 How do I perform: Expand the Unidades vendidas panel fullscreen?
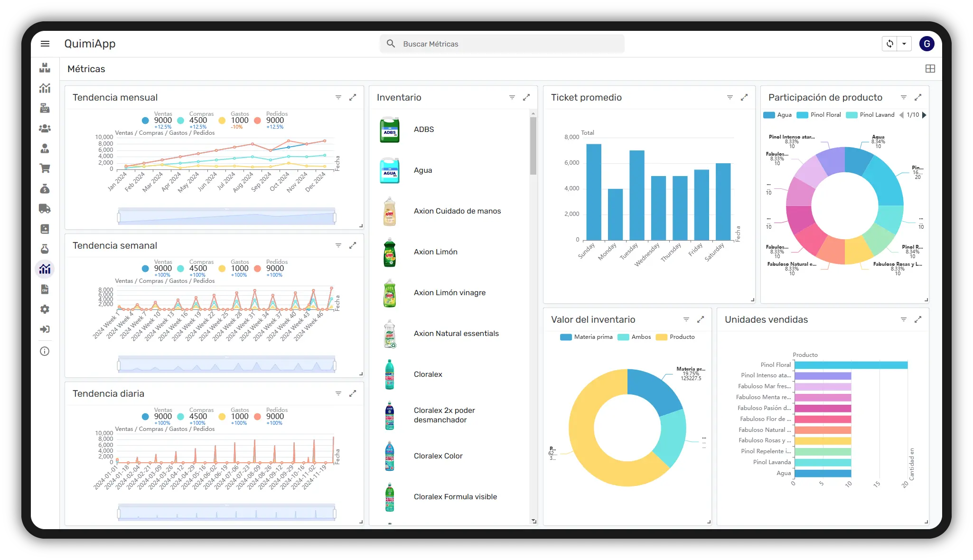(x=918, y=319)
